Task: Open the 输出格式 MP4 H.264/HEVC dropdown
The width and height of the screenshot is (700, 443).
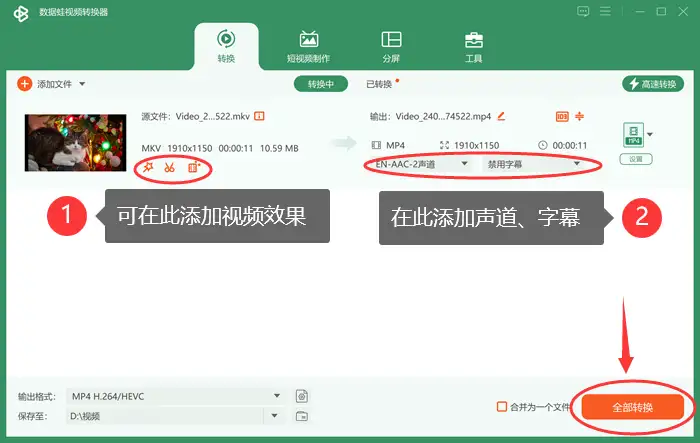Action: [x=175, y=396]
